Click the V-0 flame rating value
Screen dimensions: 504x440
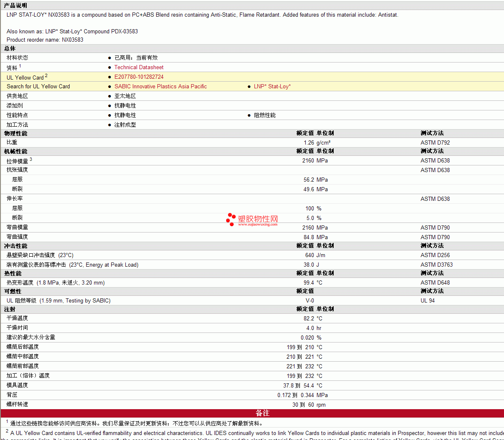click(310, 300)
